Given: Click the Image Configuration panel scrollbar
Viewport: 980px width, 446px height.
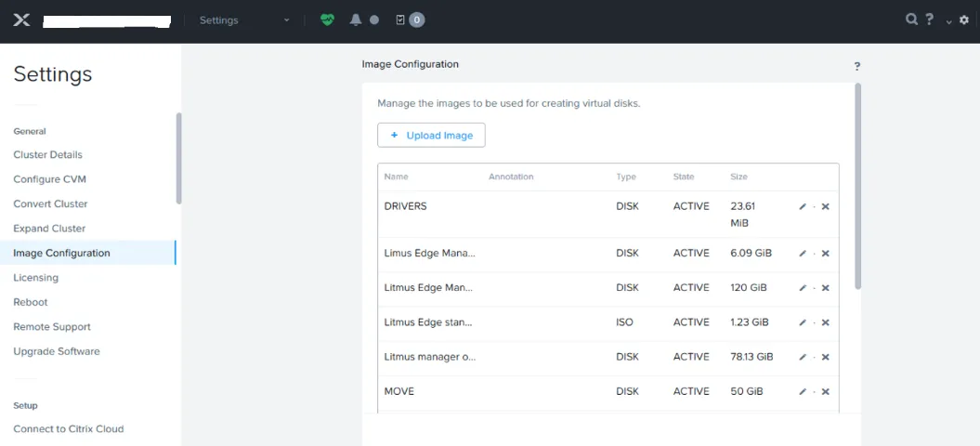Looking at the screenshot, I should (x=857, y=186).
